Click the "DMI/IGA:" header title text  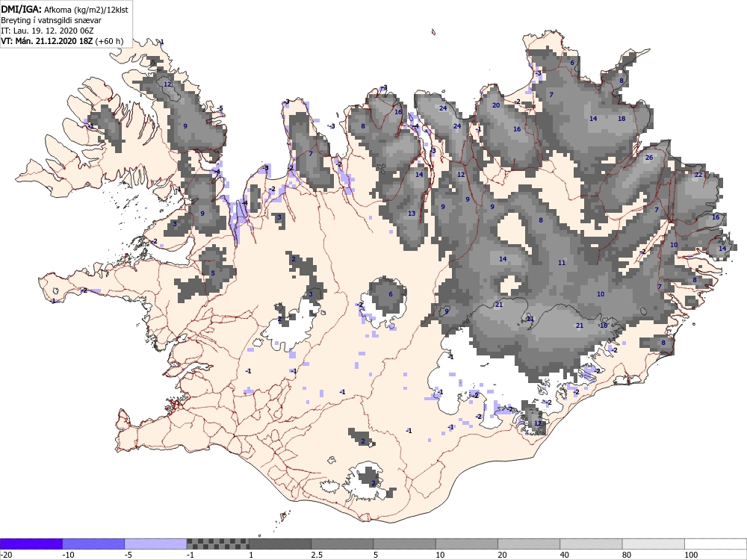(x=21, y=9)
